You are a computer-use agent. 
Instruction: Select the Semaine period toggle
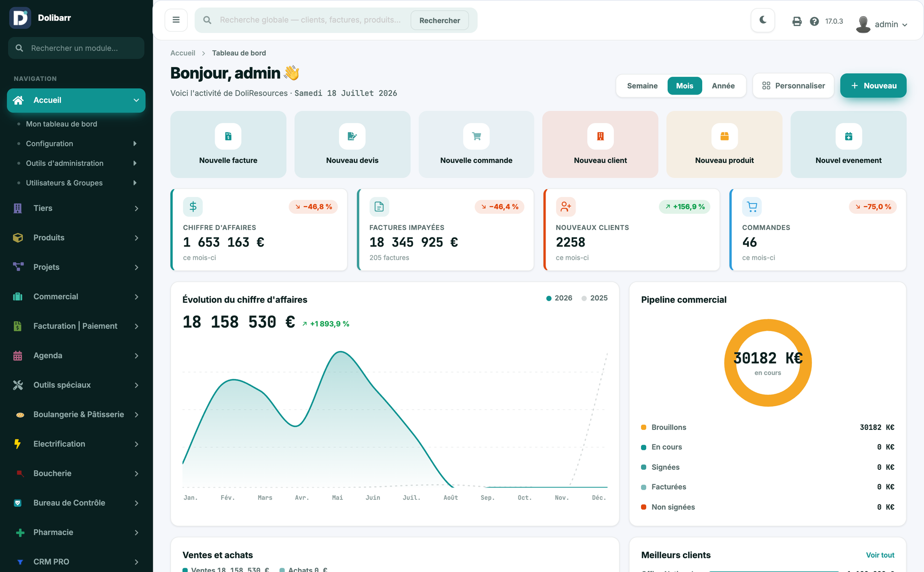(x=642, y=86)
